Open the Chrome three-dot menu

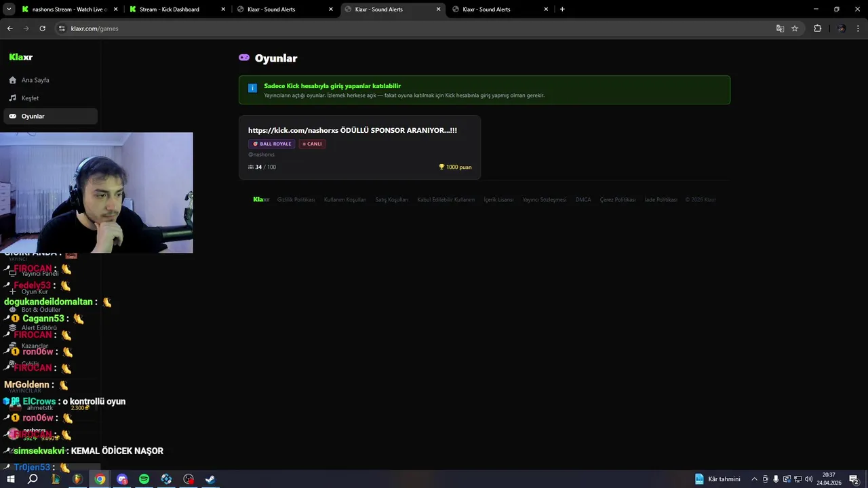[x=859, y=28]
